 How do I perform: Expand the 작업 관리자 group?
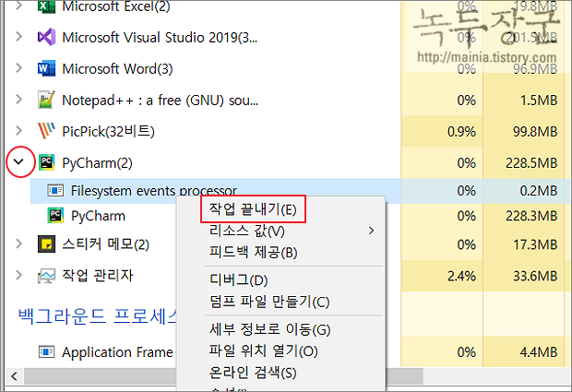coord(19,275)
